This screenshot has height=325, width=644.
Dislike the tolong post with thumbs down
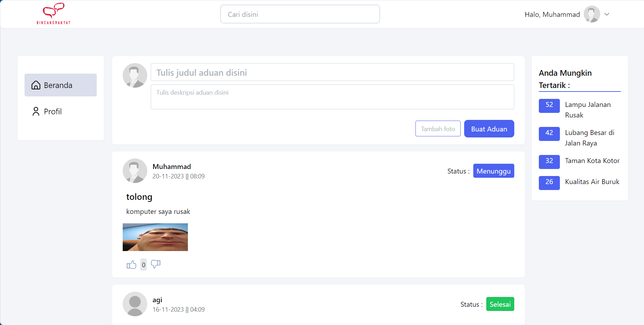point(156,264)
